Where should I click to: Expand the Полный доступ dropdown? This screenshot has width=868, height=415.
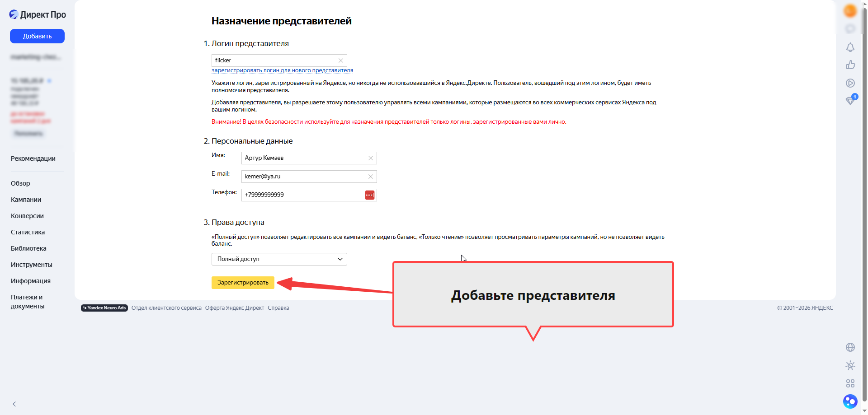point(279,259)
